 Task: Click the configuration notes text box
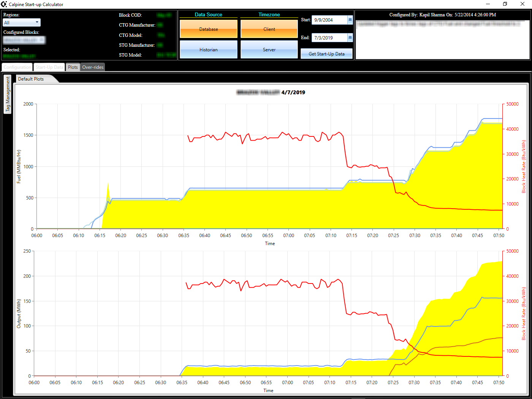click(x=442, y=40)
